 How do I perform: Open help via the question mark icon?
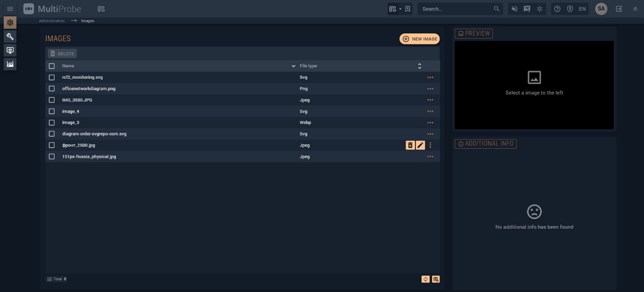[x=557, y=9]
